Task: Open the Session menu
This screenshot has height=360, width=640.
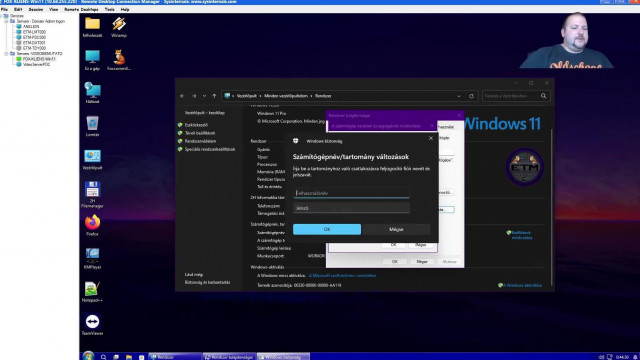Action: (x=36, y=9)
